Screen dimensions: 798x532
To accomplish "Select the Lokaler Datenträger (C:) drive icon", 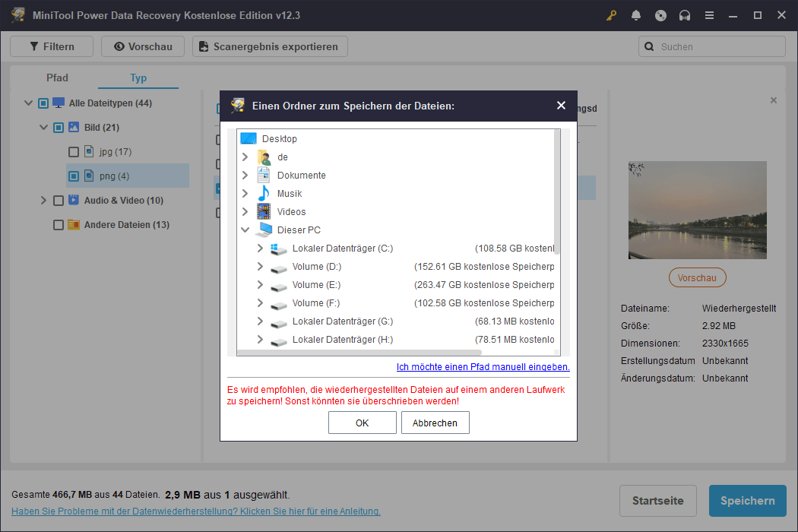I will coord(279,249).
